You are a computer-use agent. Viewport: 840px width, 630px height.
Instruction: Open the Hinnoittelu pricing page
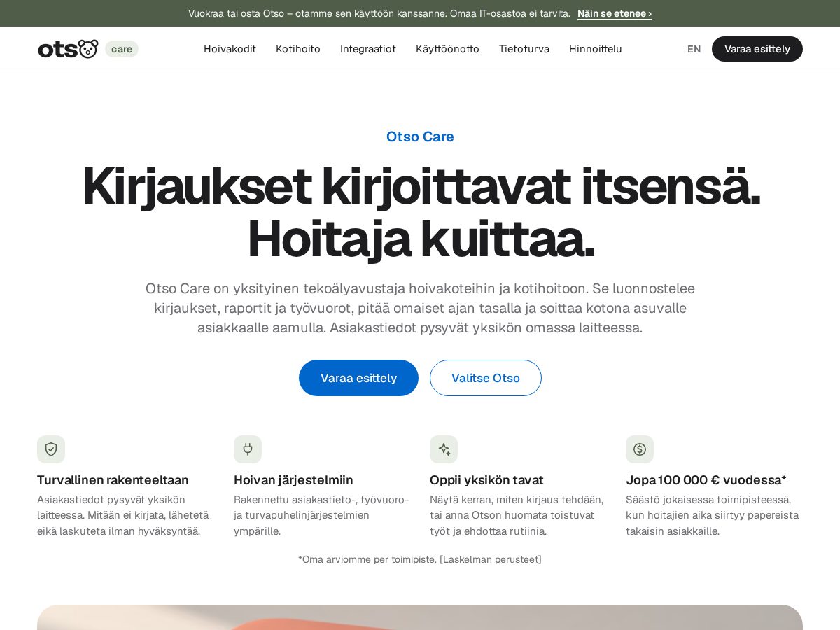(x=596, y=49)
